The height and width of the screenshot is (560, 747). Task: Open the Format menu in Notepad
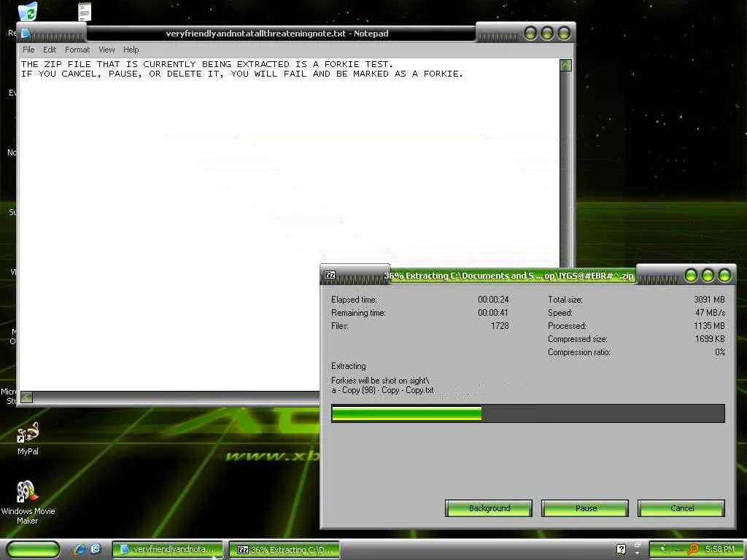click(x=77, y=50)
